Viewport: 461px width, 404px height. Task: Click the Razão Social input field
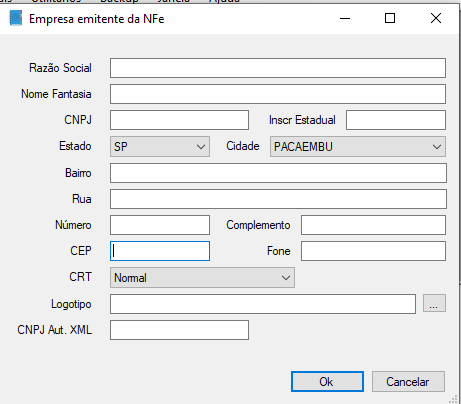(278, 68)
